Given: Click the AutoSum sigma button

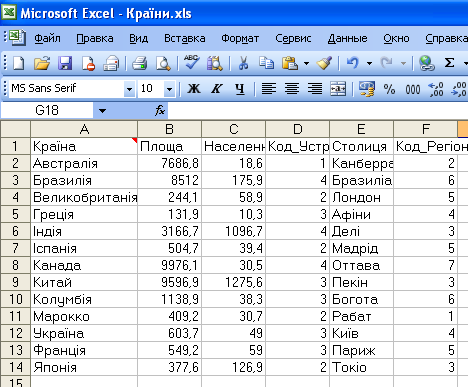Looking at the screenshot, I should [x=450, y=63].
